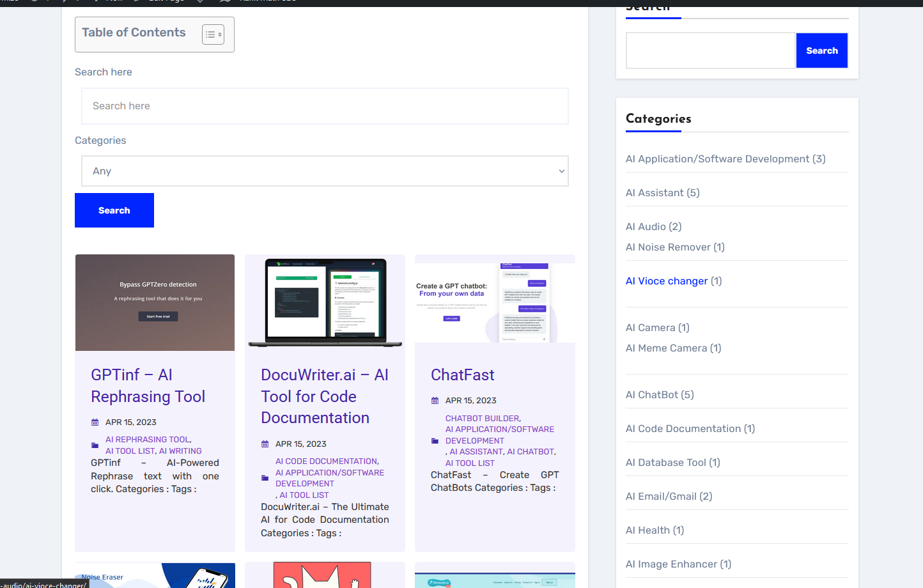Select 'AI REPHRASING TOOL' category tag

point(148,440)
